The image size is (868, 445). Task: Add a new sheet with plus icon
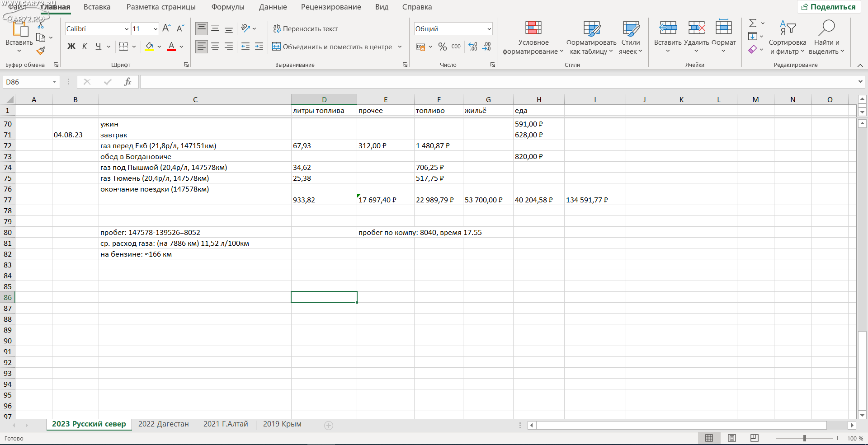pos(329,425)
